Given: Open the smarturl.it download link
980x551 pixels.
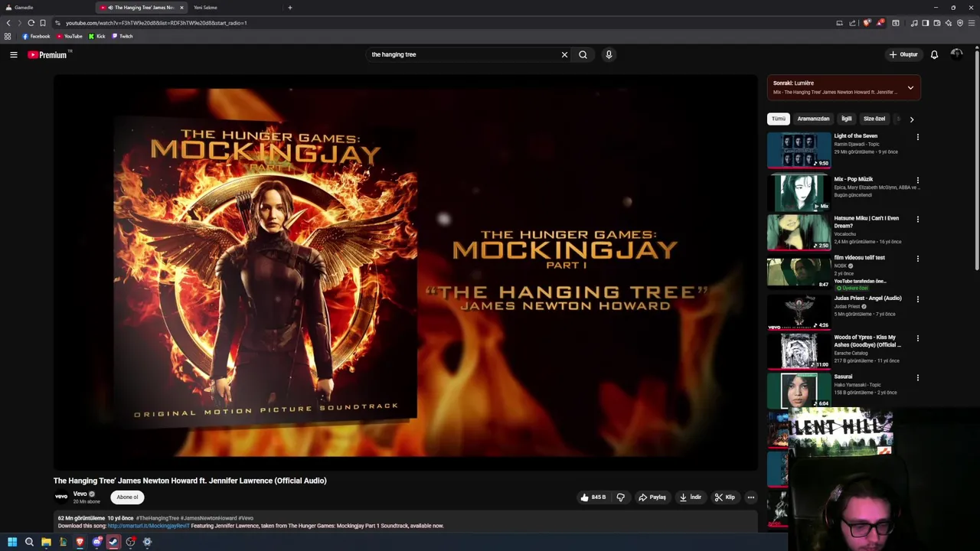Looking at the screenshot, I should [x=148, y=526].
